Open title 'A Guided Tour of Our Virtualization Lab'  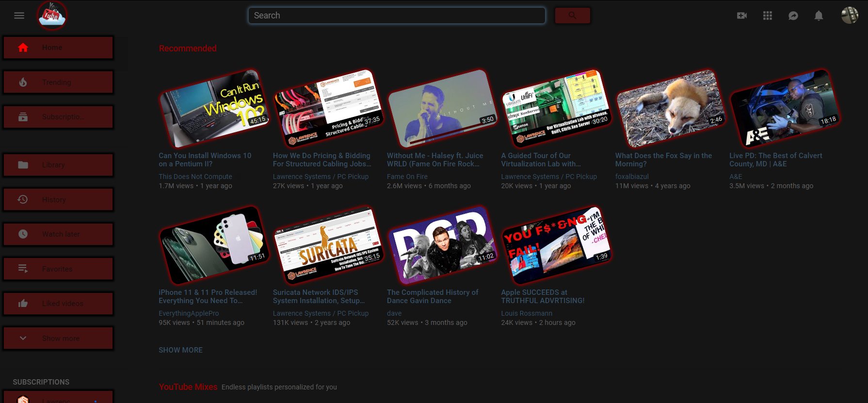tap(541, 160)
